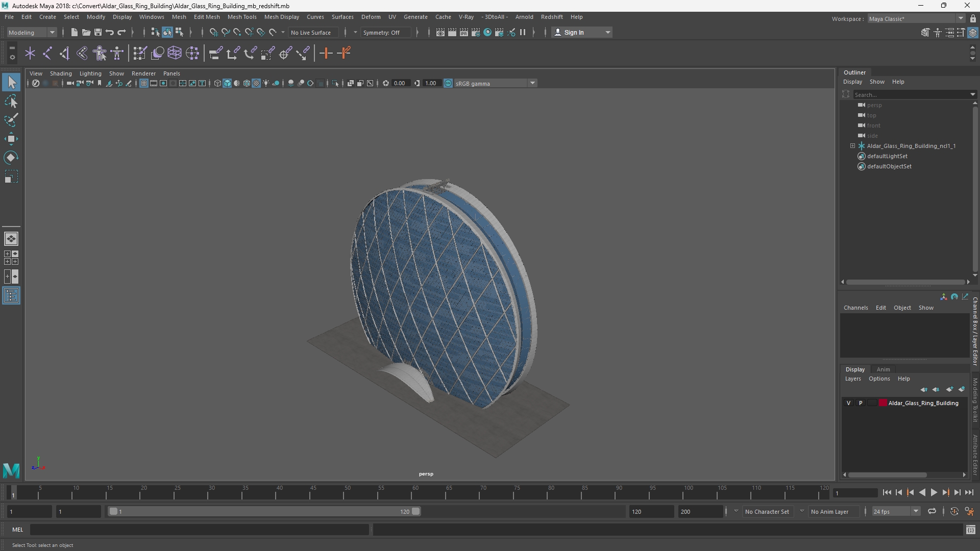Click the Save Scene disk icon
Viewport: 980px width, 551px height.
tap(98, 32)
